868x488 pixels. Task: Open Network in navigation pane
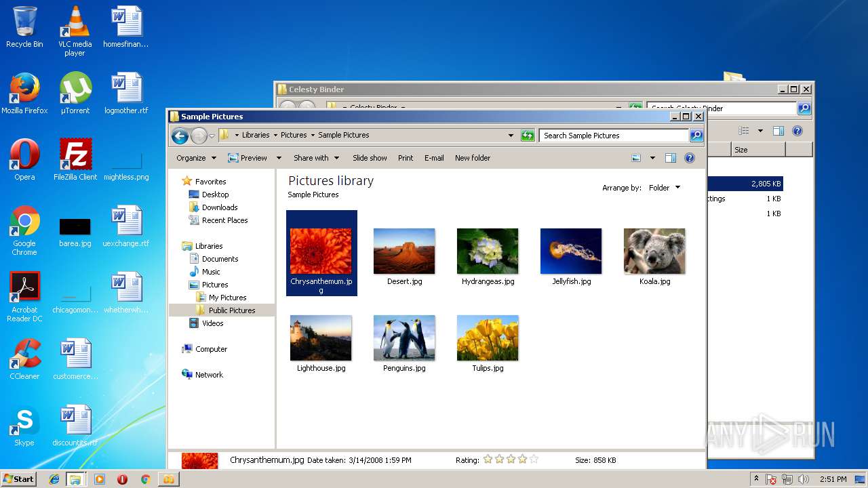(x=209, y=375)
